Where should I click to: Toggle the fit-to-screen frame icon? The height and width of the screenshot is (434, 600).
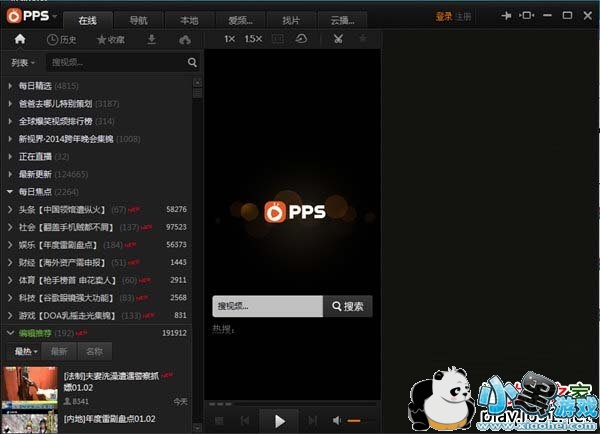278,39
